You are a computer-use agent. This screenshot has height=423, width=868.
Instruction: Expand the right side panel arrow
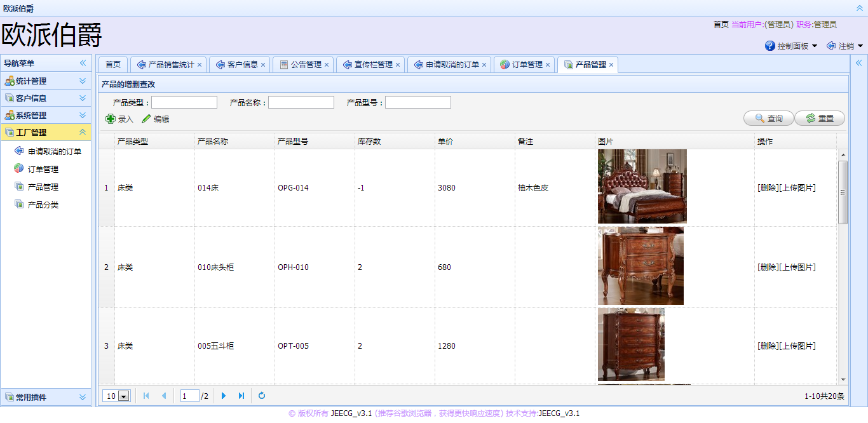coord(858,63)
